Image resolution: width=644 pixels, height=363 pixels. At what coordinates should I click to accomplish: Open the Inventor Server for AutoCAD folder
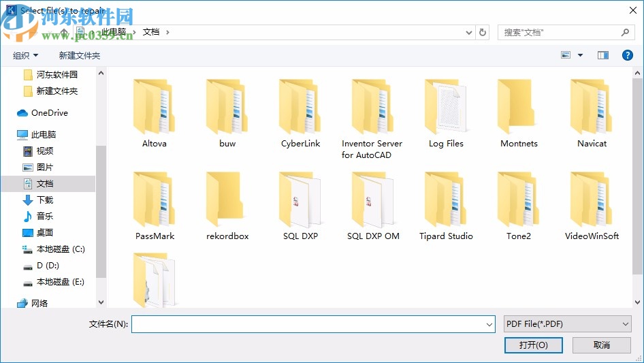pos(372,119)
